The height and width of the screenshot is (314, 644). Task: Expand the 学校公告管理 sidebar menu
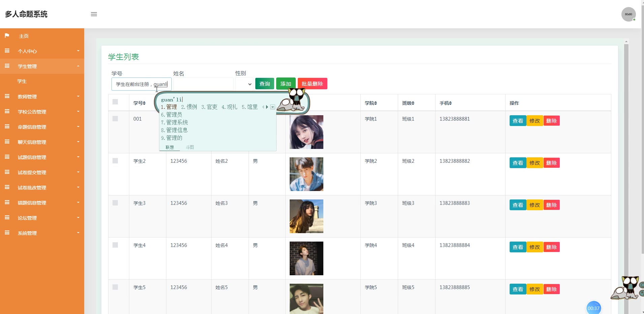point(42,112)
